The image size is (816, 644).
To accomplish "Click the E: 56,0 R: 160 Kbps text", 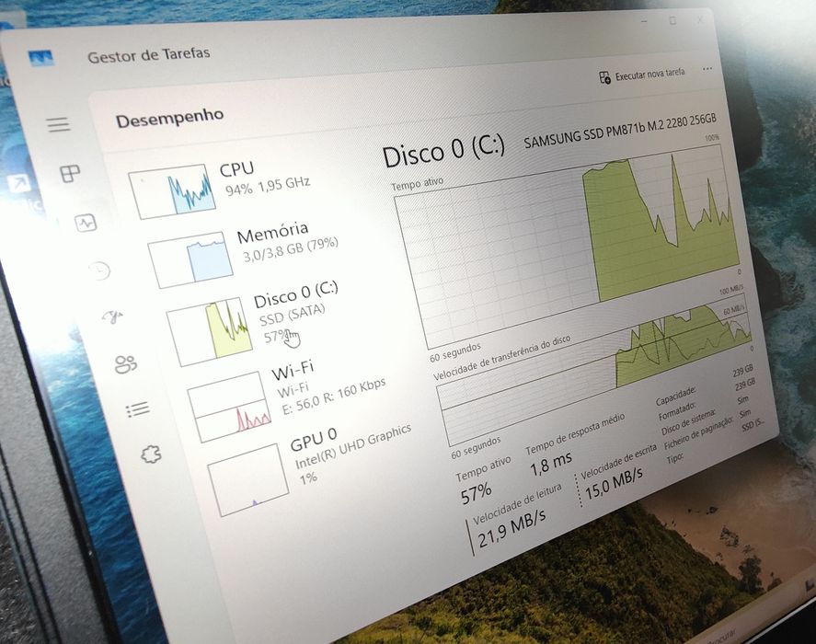I will tap(334, 396).
